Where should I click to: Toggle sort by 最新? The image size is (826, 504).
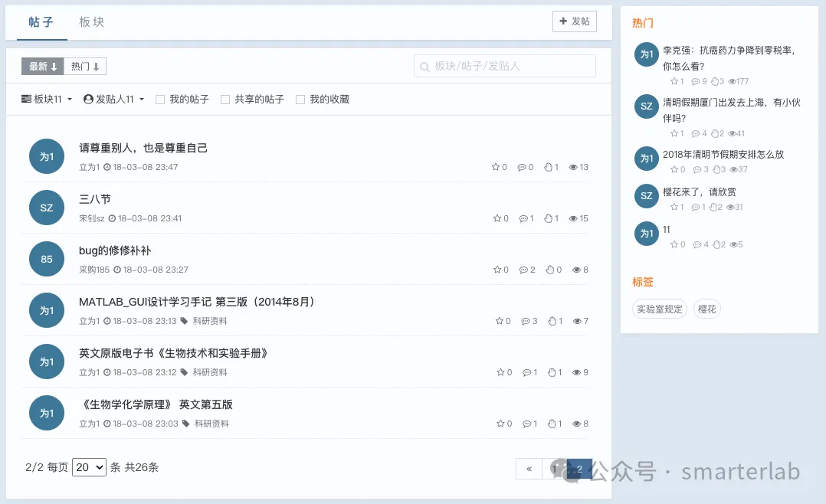coord(43,67)
